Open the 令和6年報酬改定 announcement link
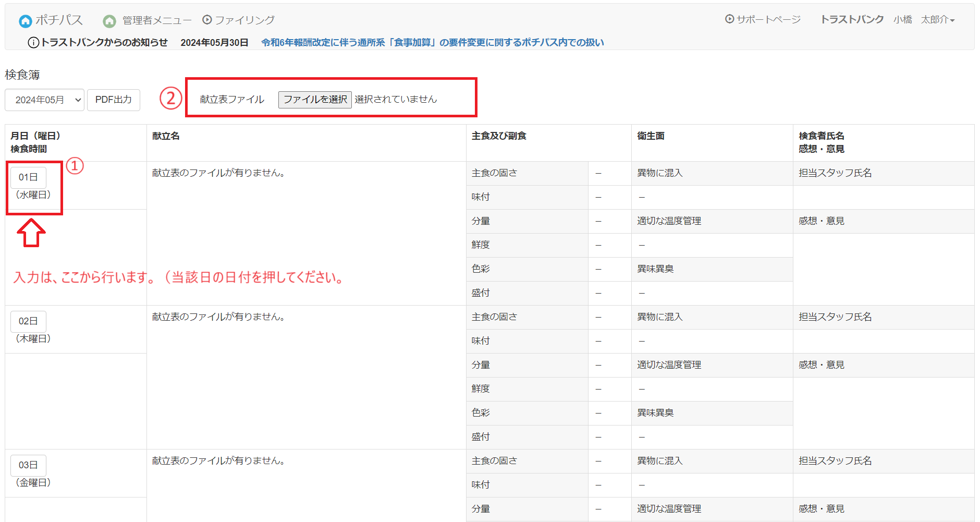This screenshot has width=980, height=522. pyautogui.click(x=432, y=43)
